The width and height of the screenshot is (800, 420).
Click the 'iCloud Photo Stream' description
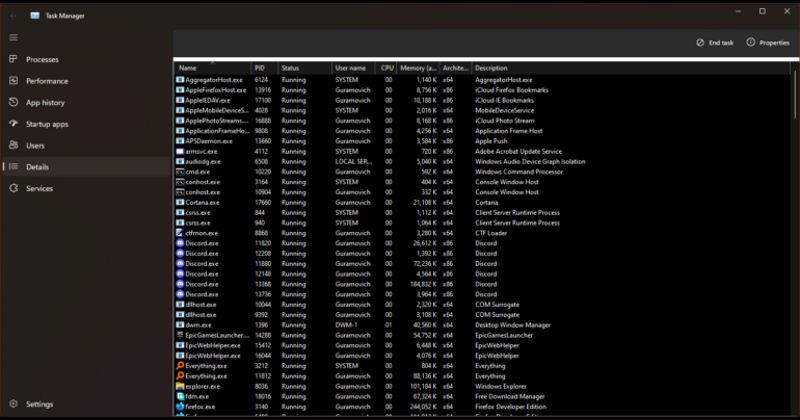(505, 120)
